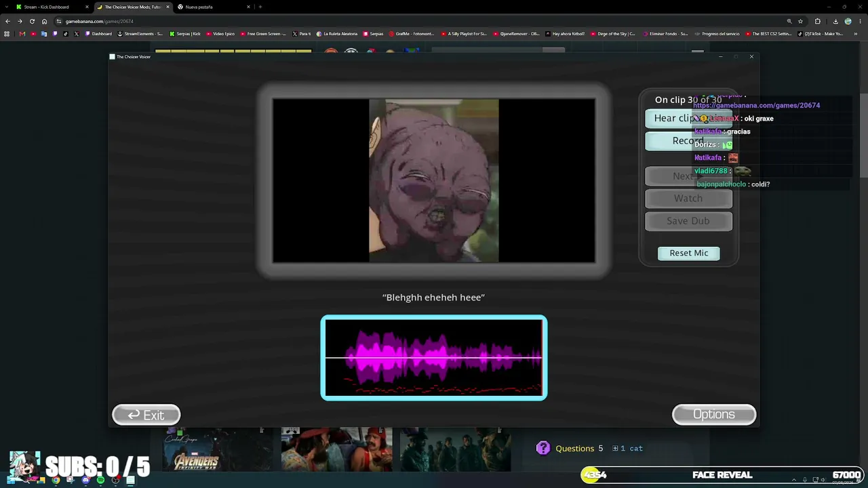Open the Progreso del servicio bookmark
Image resolution: width=868 pixels, height=488 pixels.
coord(717,34)
